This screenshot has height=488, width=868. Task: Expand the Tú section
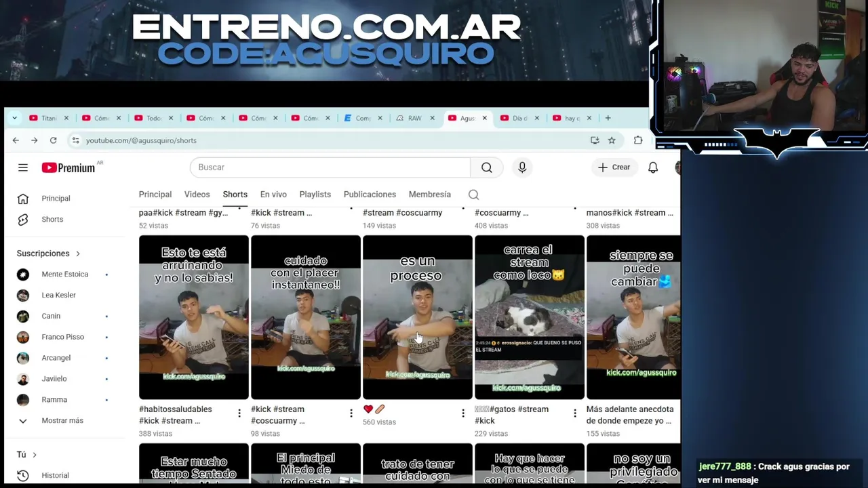tap(27, 455)
